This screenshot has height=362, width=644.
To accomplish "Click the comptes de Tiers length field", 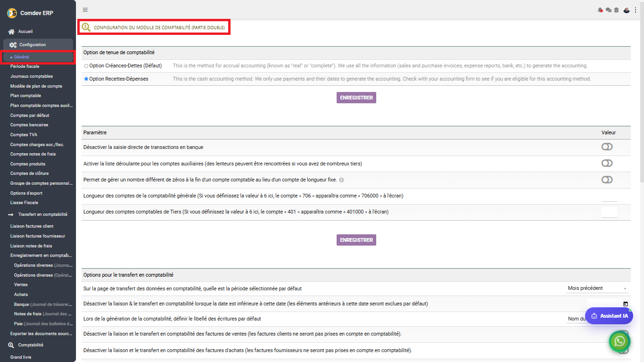I will pyautogui.click(x=609, y=212).
